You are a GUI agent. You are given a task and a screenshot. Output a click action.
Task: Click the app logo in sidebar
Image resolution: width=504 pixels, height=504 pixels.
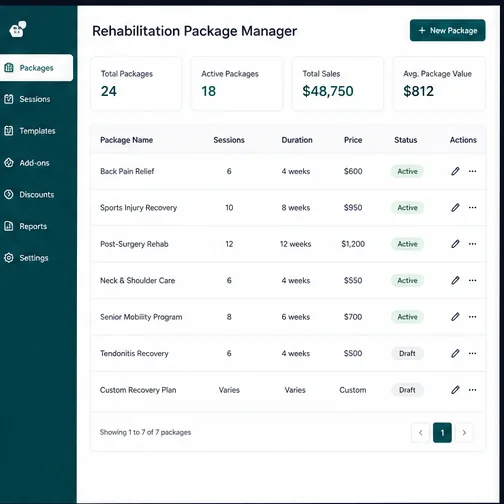click(18, 29)
